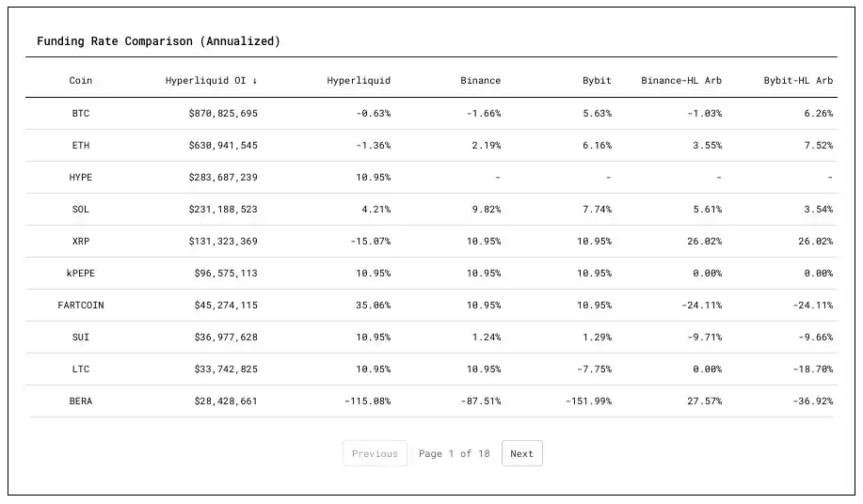
Task: Select the BTC row
Action: [x=81, y=114]
